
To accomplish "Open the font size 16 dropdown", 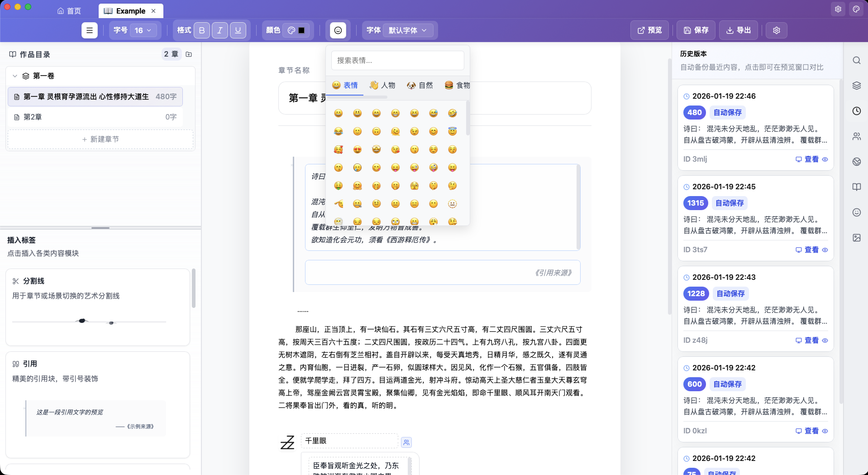I will (x=143, y=30).
